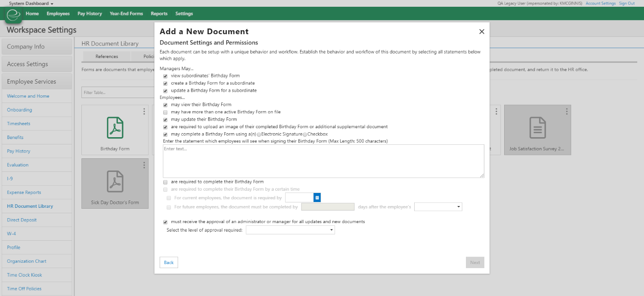Open the Time Off Policies sidebar link
The width and height of the screenshot is (644, 296).
click(24, 289)
